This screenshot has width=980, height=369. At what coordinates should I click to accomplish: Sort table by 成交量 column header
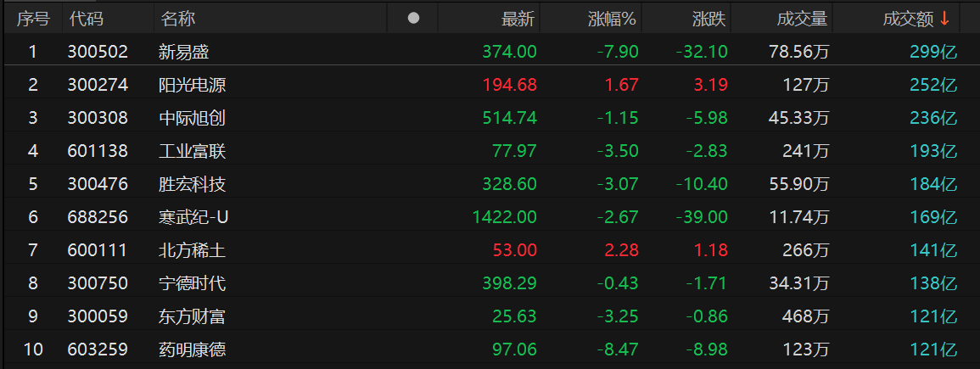tap(802, 20)
